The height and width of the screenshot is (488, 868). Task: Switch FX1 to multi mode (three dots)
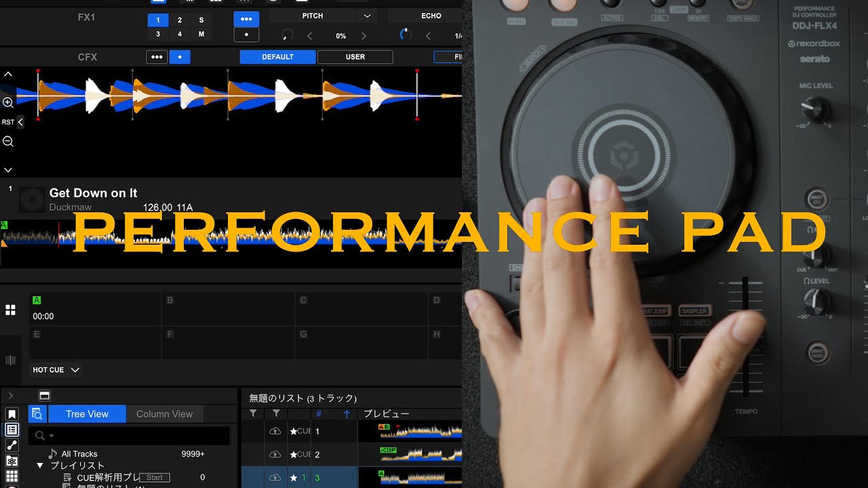pyautogui.click(x=246, y=19)
